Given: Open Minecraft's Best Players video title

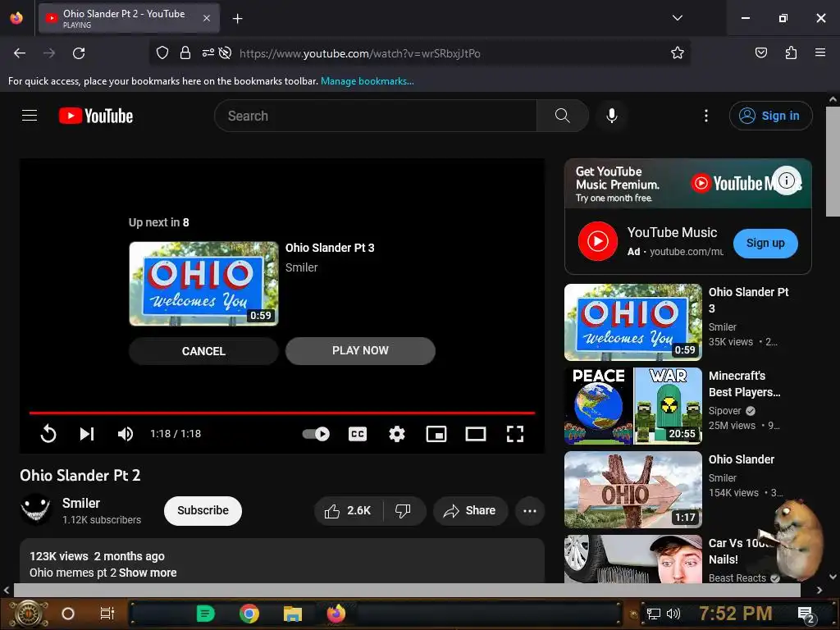Looking at the screenshot, I should [x=744, y=384].
